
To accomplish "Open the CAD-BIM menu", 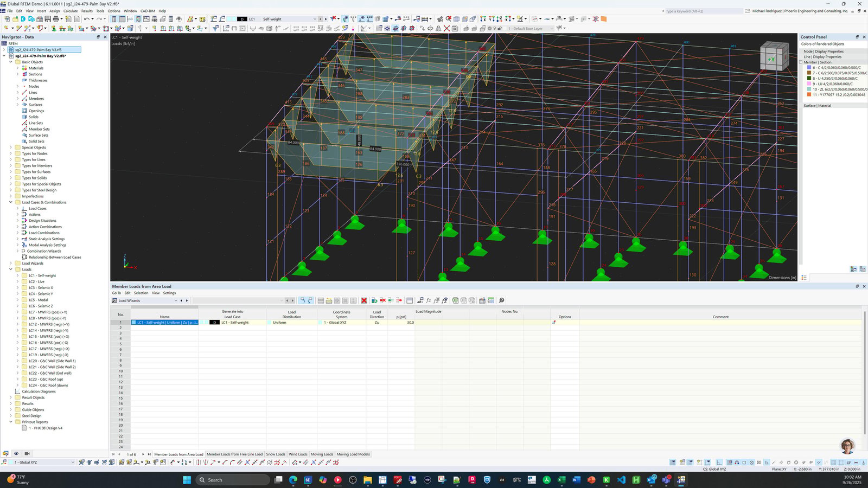I will coord(148,11).
